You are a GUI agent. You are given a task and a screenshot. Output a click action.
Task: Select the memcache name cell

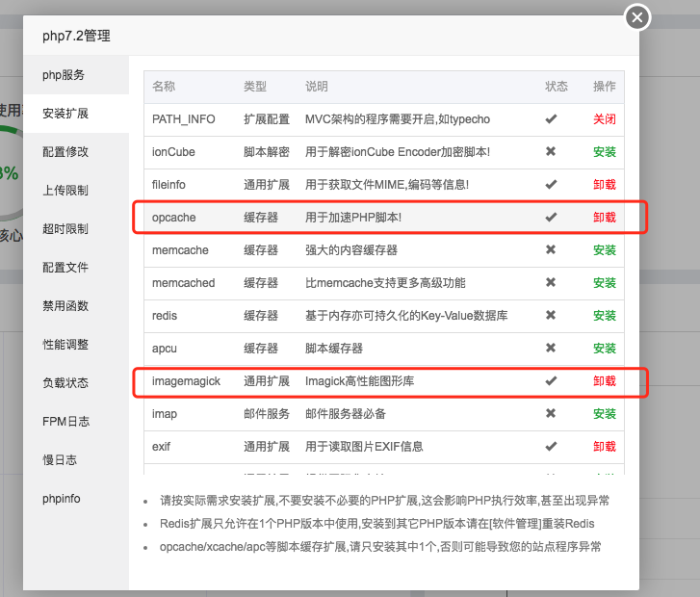[180, 250]
